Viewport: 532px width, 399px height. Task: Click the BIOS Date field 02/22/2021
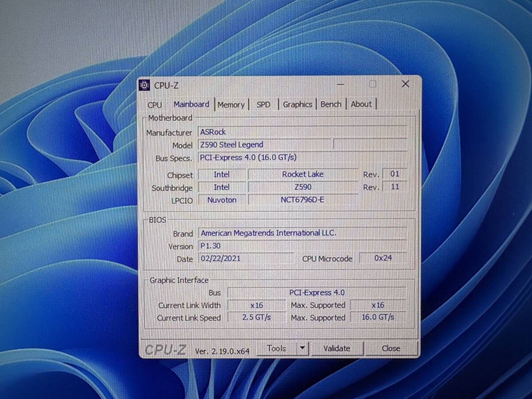pos(246,258)
